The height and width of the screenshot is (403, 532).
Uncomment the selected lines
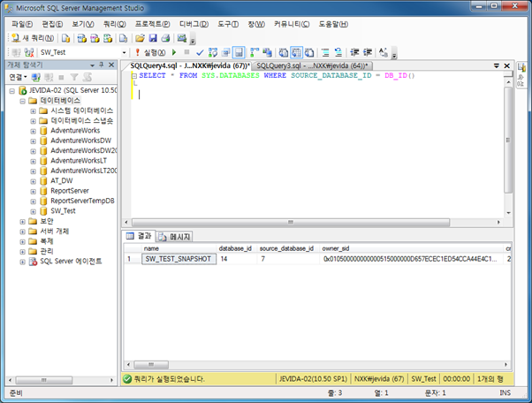[338, 52]
